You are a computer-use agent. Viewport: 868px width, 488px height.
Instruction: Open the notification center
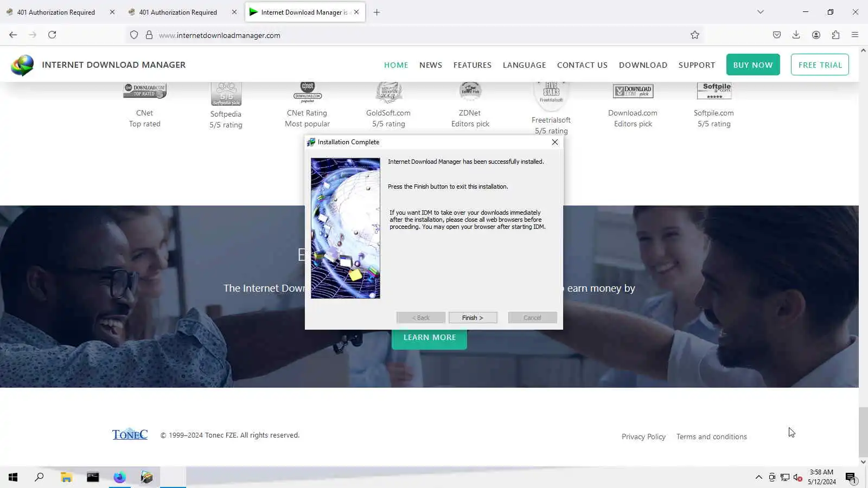point(851,477)
